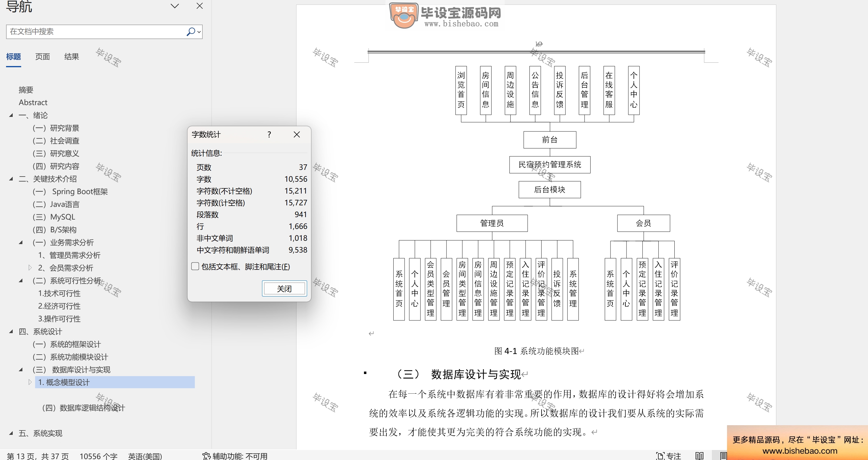Jump to B/S架构 heading
The image size is (868, 460).
(54, 230)
